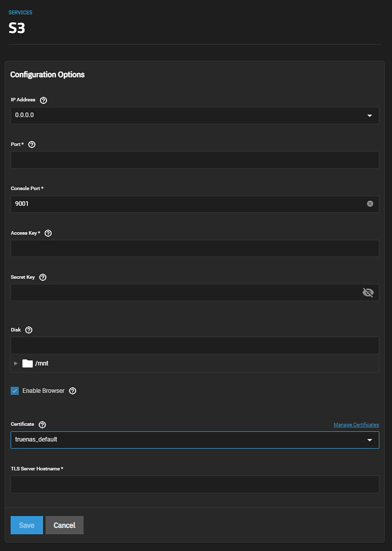Show Enable Browser help tooltip
The width and height of the screenshot is (392, 551).
[x=73, y=391]
